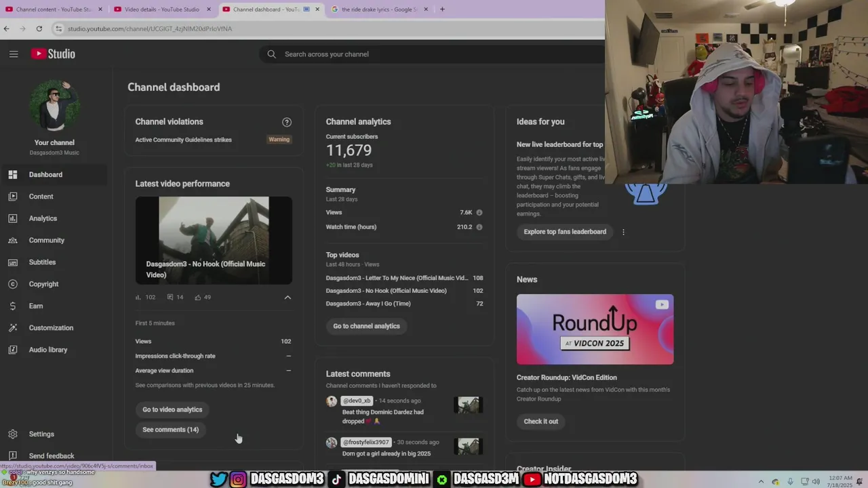
Task: Close the Channel dashboard browser tab
Action: click(x=317, y=9)
